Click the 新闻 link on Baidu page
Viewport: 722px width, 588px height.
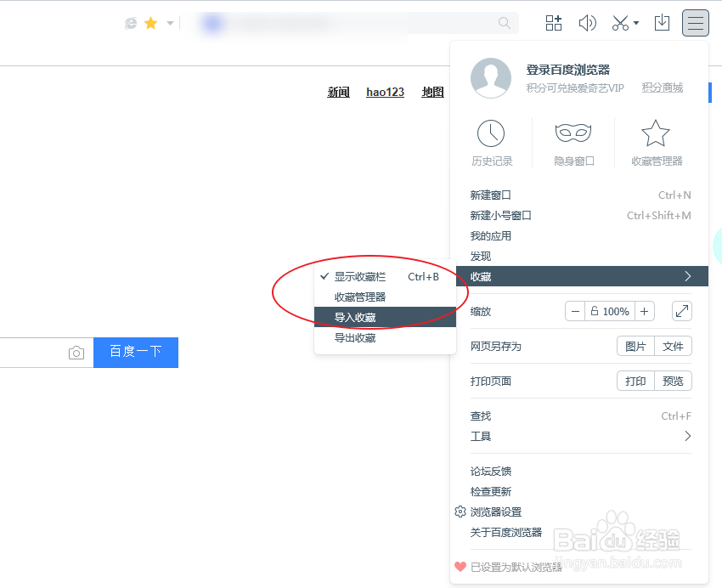[338, 92]
